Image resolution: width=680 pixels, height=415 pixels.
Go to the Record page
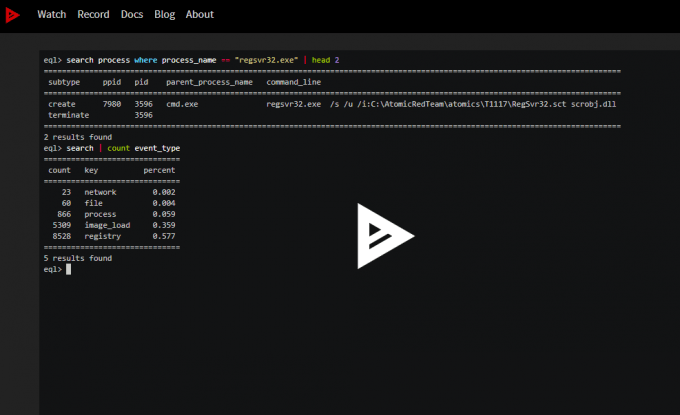coord(93,14)
